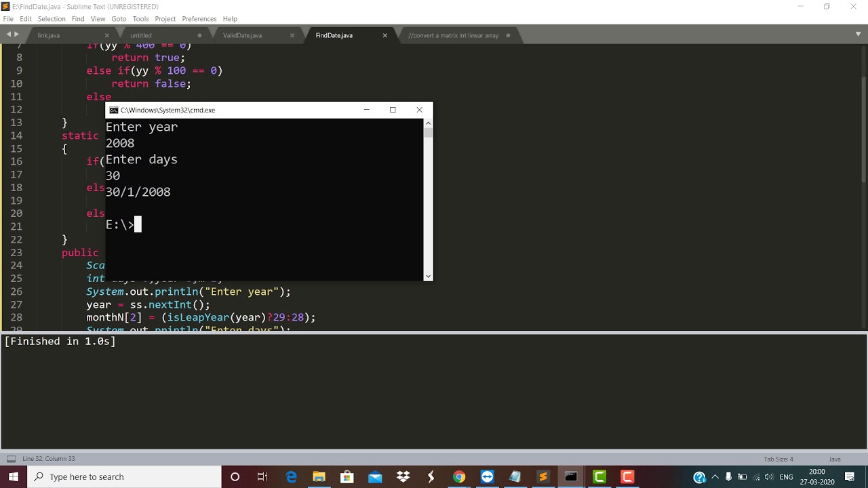868x488 pixels.
Task: Open the red Camtasia recorder taskbar icon
Action: click(627, 476)
